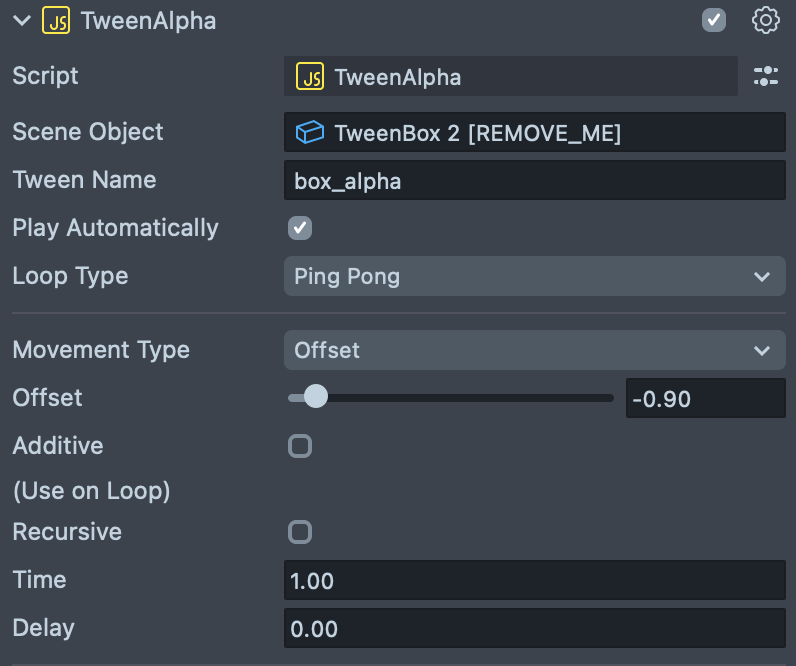Uncheck Play Automatically
Image resolution: width=796 pixels, height=666 pixels.
[x=300, y=228]
